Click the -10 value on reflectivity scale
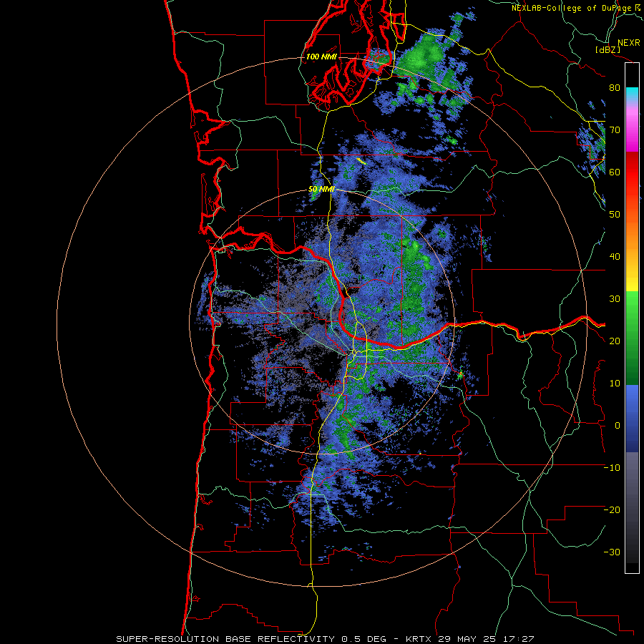 click(x=612, y=468)
